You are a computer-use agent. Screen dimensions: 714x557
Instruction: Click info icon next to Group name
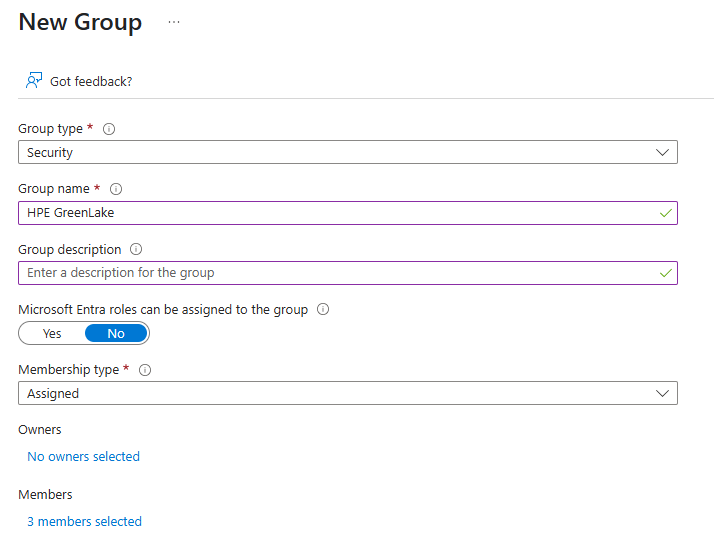pos(116,189)
